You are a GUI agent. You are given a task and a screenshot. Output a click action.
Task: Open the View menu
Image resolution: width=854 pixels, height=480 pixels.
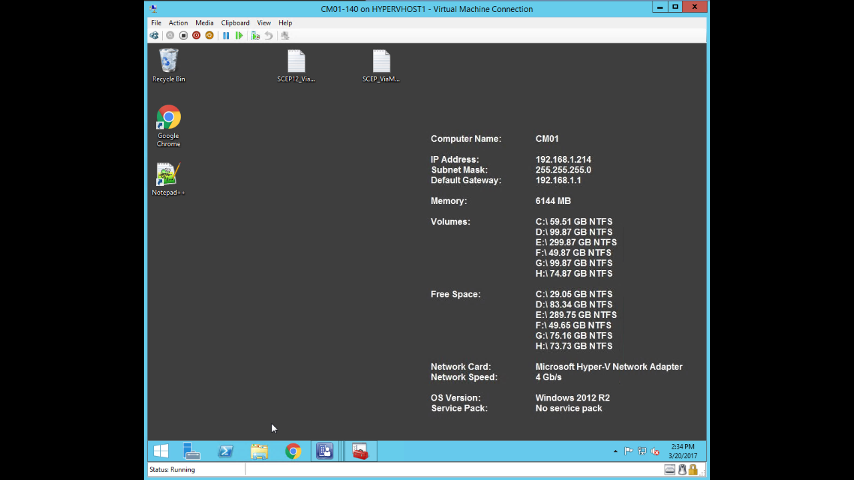point(264,22)
